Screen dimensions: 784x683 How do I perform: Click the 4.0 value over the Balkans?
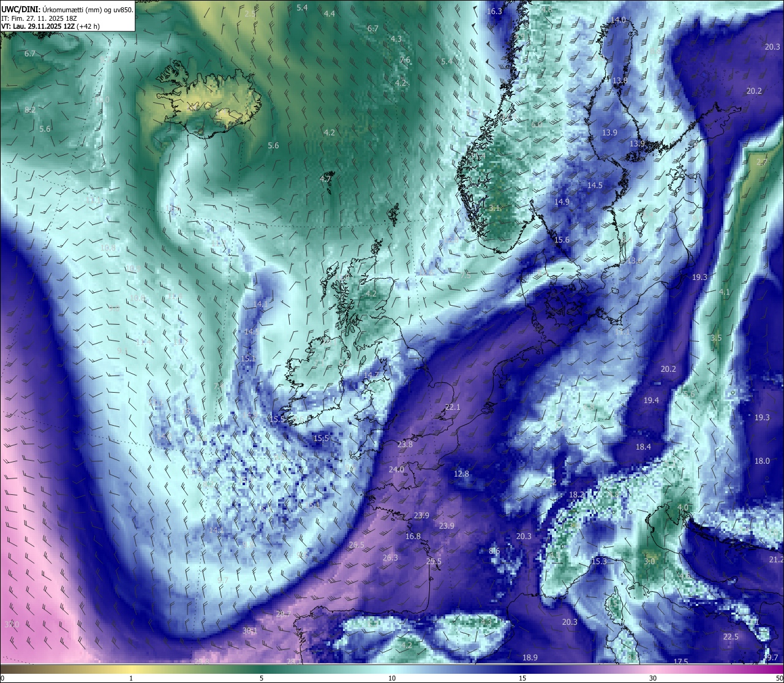pos(683,508)
